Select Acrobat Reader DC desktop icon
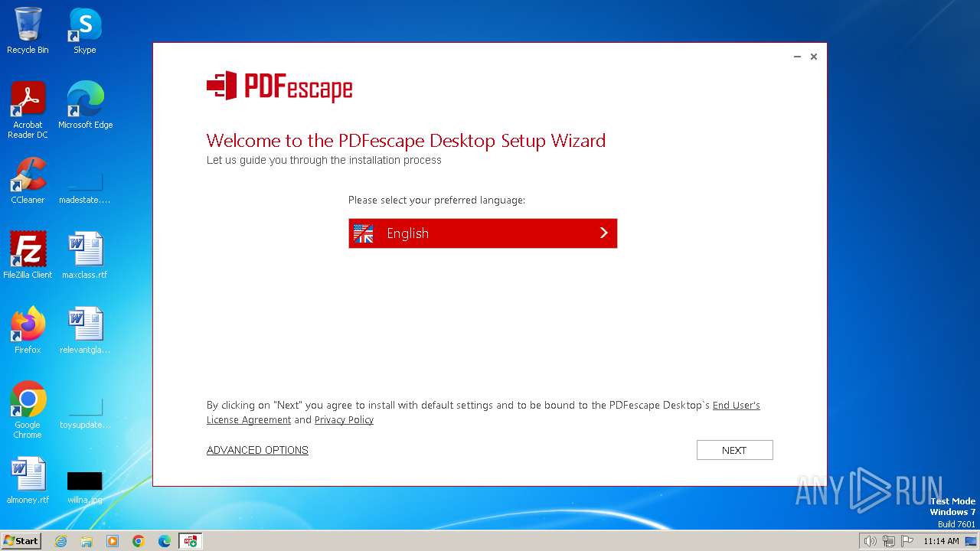Image resolution: width=980 pixels, height=551 pixels. pyautogui.click(x=28, y=110)
